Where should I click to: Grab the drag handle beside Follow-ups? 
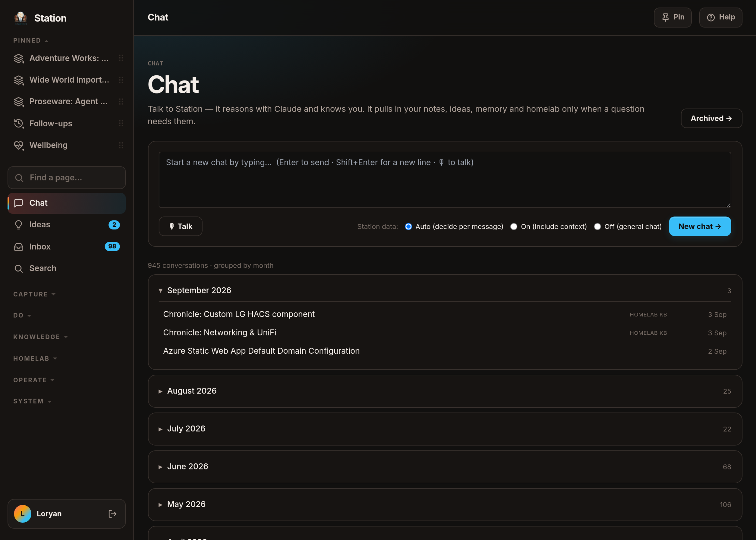121,123
